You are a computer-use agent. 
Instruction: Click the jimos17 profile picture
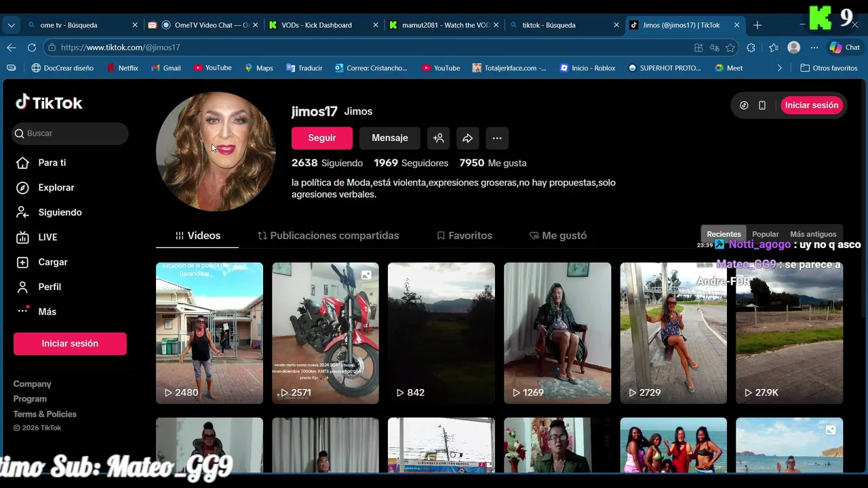[x=216, y=152]
